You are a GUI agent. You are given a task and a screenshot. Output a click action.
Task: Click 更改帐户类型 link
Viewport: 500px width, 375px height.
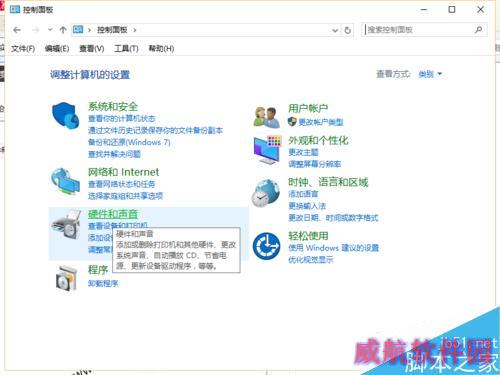[x=321, y=122]
